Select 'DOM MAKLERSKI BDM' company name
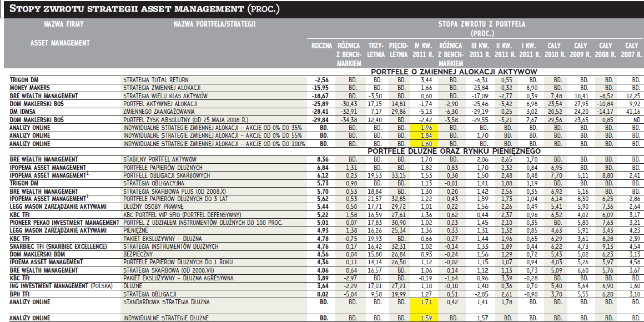Screen dimensions: 644x322 coord(40,254)
